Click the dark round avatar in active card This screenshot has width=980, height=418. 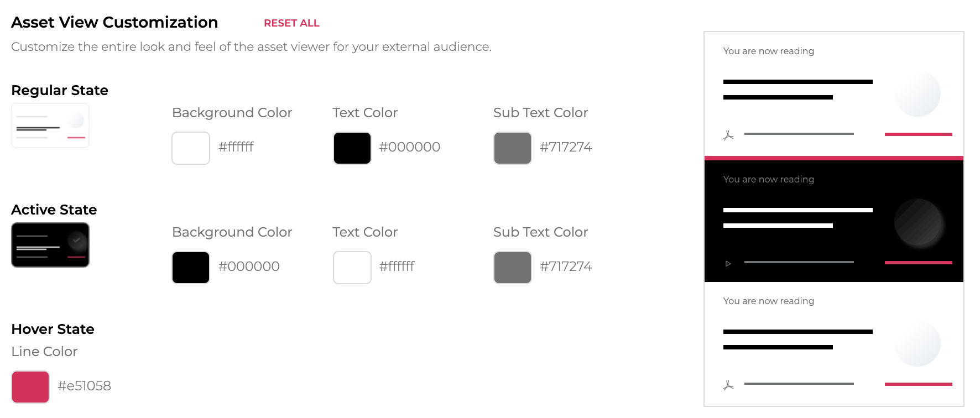tap(918, 222)
